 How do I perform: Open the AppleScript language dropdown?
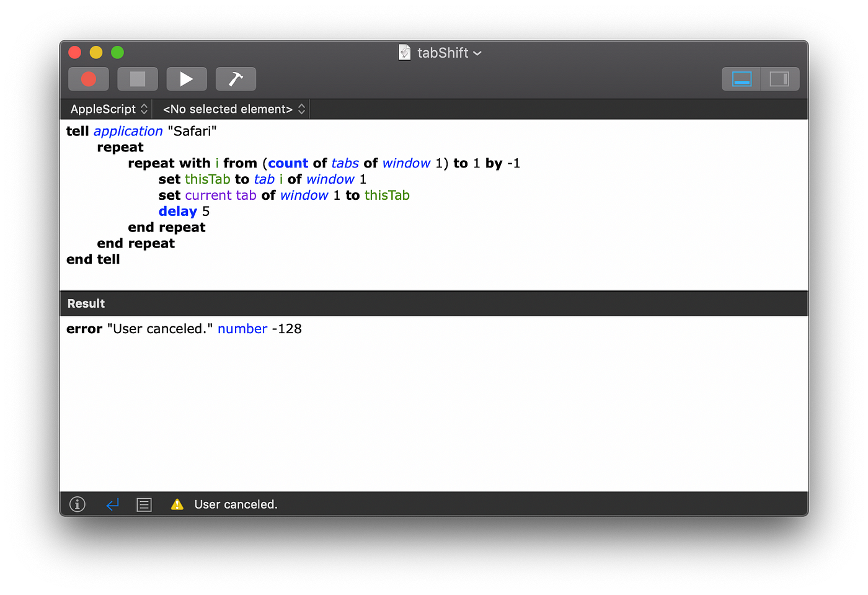(x=108, y=109)
